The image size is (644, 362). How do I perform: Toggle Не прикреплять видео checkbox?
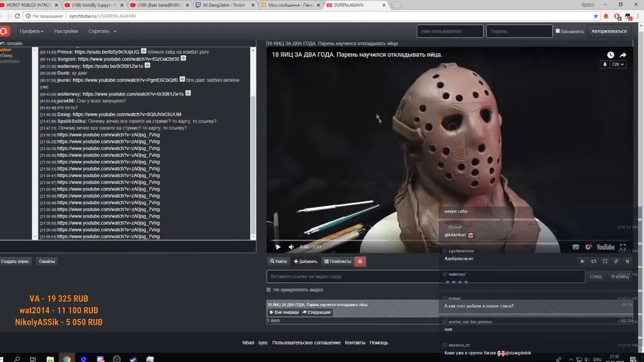(x=269, y=290)
